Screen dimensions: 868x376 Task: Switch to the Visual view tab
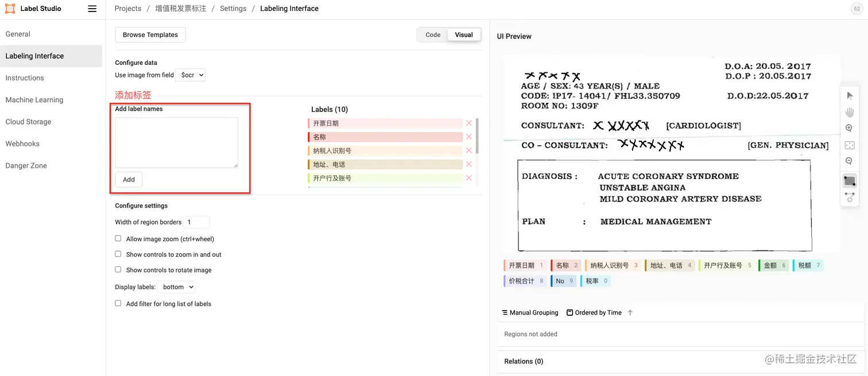pyautogui.click(x=464, y=35)
